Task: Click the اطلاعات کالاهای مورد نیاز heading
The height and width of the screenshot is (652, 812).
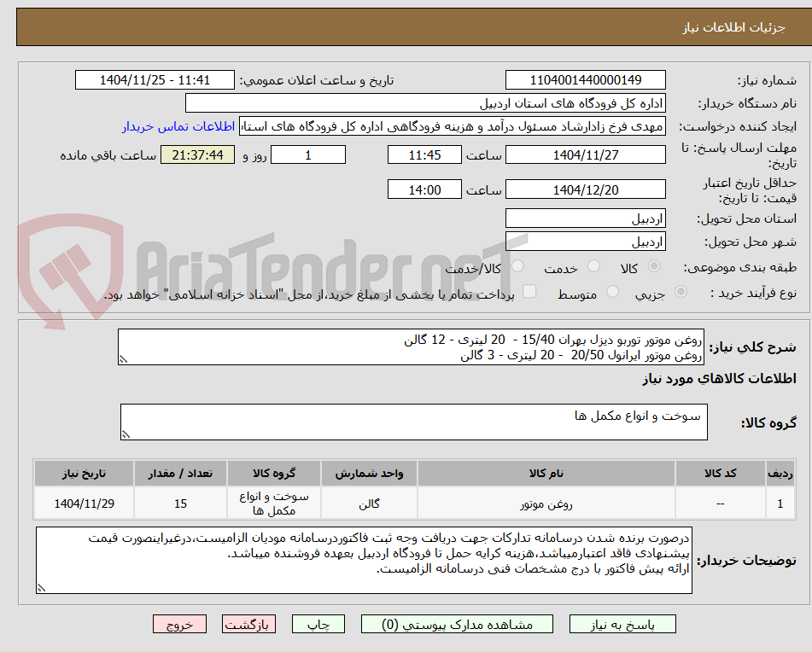Action: pyautogui.click(x=719, y=379)
